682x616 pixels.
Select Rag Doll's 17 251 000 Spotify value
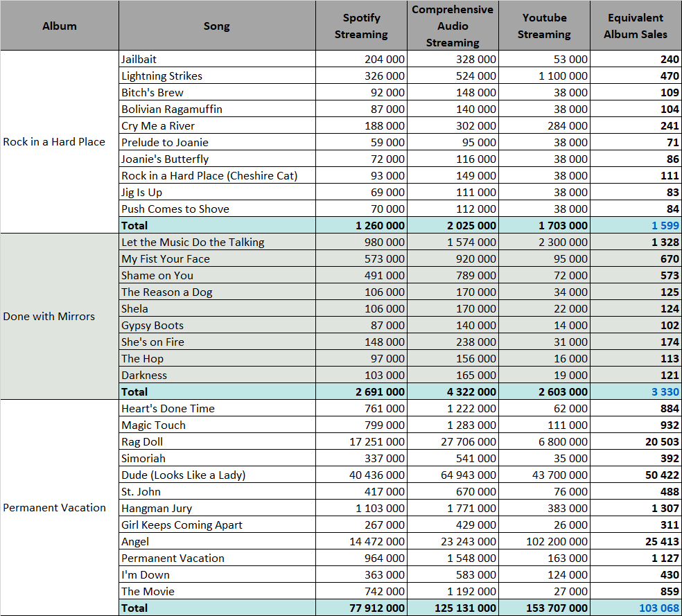coord(361,441)
